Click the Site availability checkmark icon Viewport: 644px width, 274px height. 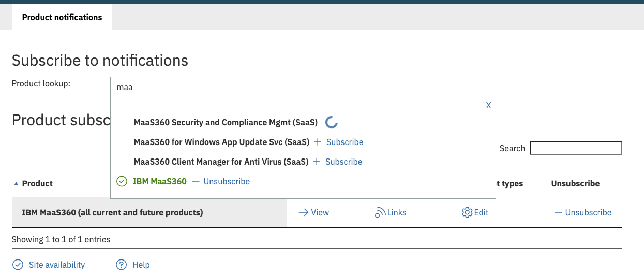coord(18,265)
